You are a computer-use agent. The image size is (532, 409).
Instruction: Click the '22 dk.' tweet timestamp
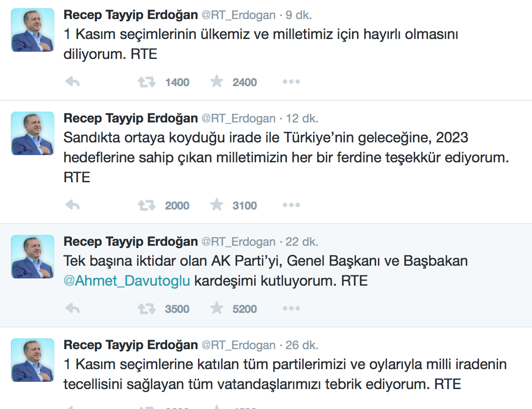point(302,242)
